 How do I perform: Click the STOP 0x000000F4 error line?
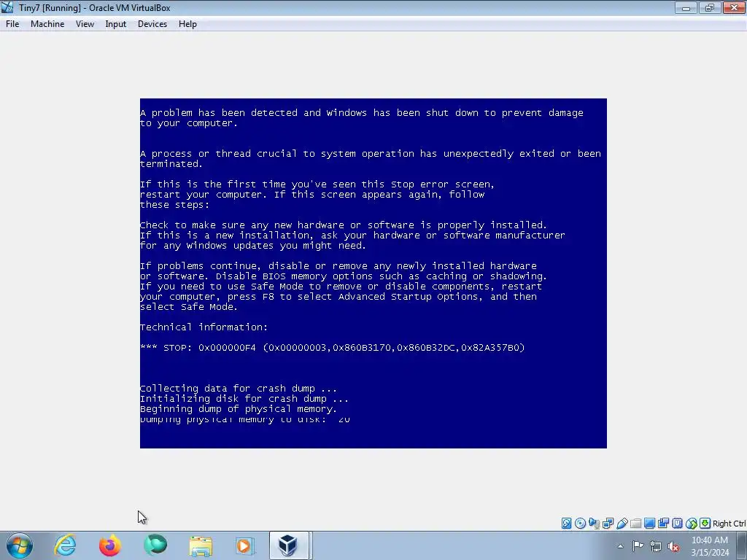pyautogui.click(x=333, y=348)
